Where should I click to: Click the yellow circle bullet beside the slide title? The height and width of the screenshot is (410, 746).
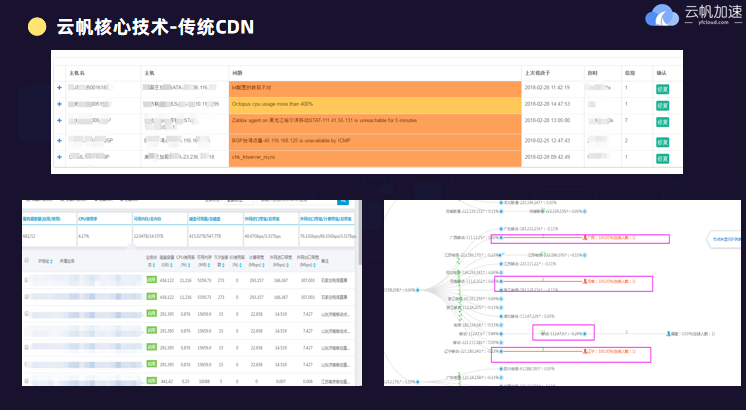[x=36, y=27]
